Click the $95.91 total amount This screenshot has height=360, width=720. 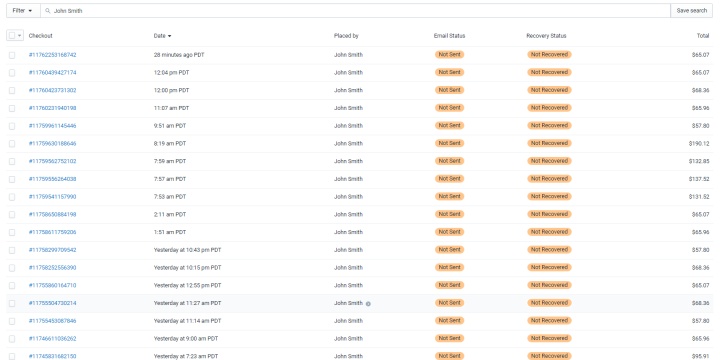point(701,356)
